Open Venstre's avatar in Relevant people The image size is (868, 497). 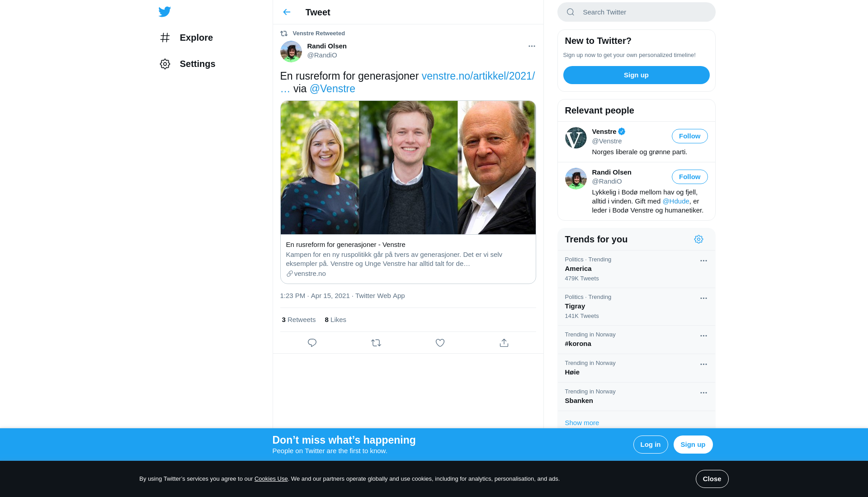[576, 137]
